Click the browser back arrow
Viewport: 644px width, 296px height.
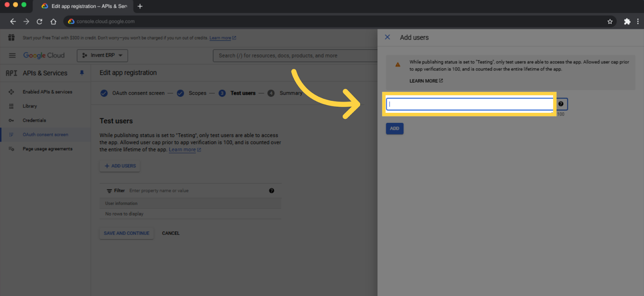coord(13,21)
